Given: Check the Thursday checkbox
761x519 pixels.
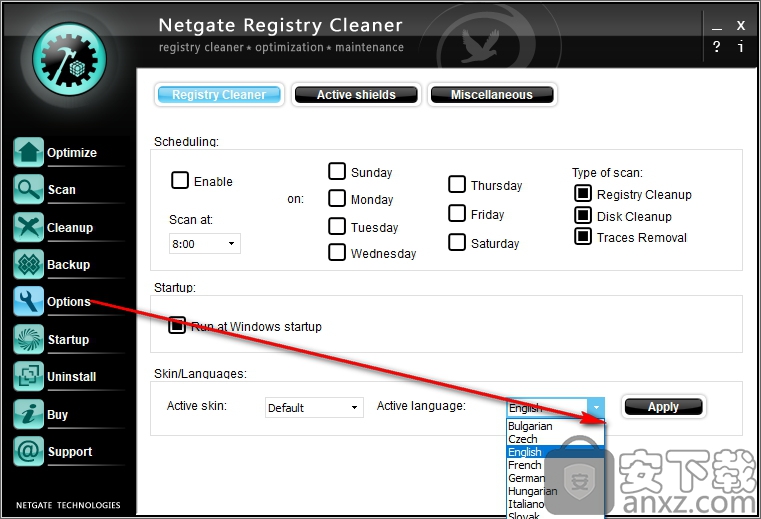Looking at the screenshot, I should pos(457,184).
